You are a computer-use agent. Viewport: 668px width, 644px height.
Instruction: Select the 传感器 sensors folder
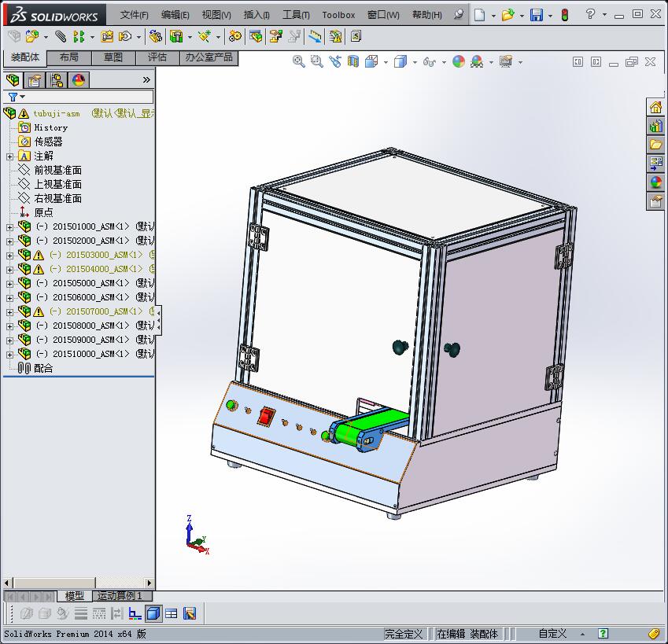pyautogui.click(x=49, y=142)
